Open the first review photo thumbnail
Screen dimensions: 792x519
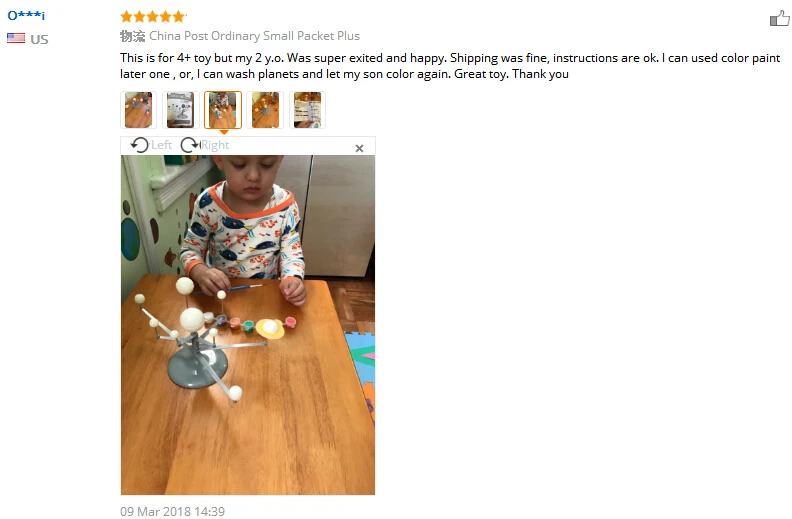point(138,110)
